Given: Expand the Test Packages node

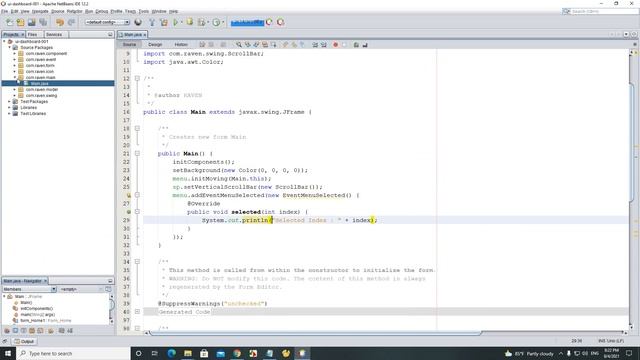Looking at the screenshot, I should click(9, 101).
